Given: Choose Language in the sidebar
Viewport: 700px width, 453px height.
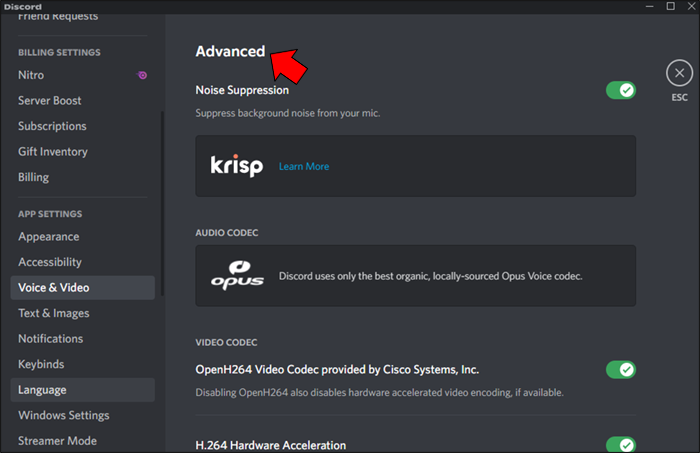Looking at the screenshot, I should (x=42, y=390).
